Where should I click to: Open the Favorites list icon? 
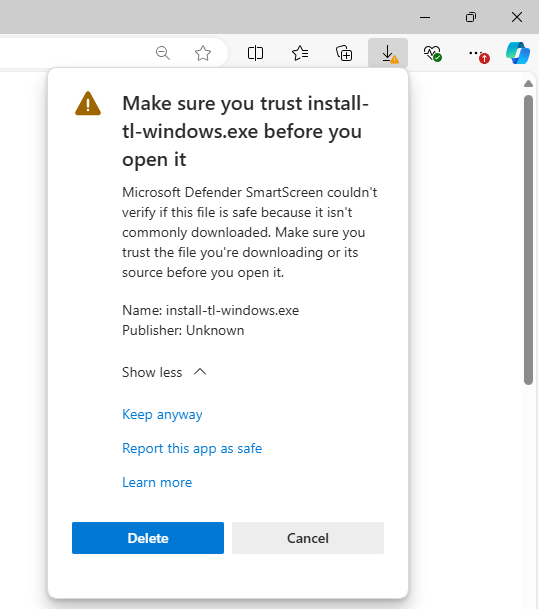pyautogui.click(x=300, y=53)
